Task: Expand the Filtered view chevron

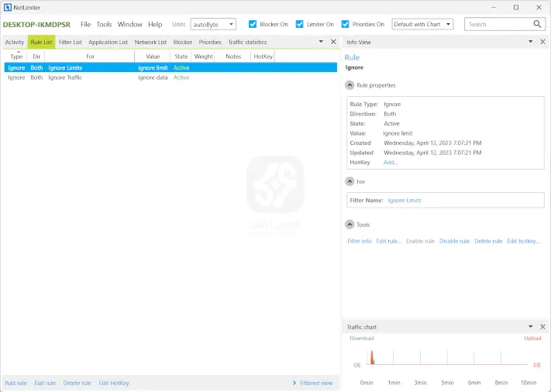Action: (x=294, y=383)
